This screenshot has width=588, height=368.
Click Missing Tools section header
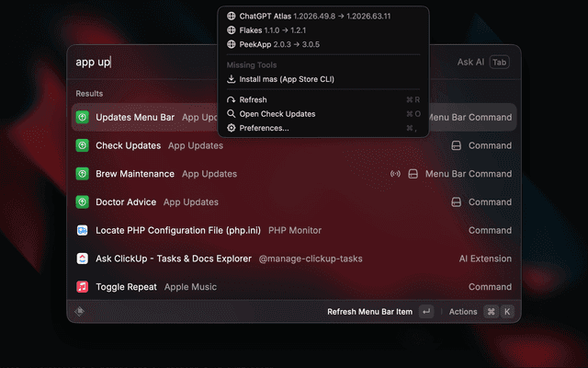(x=252, y=65)
